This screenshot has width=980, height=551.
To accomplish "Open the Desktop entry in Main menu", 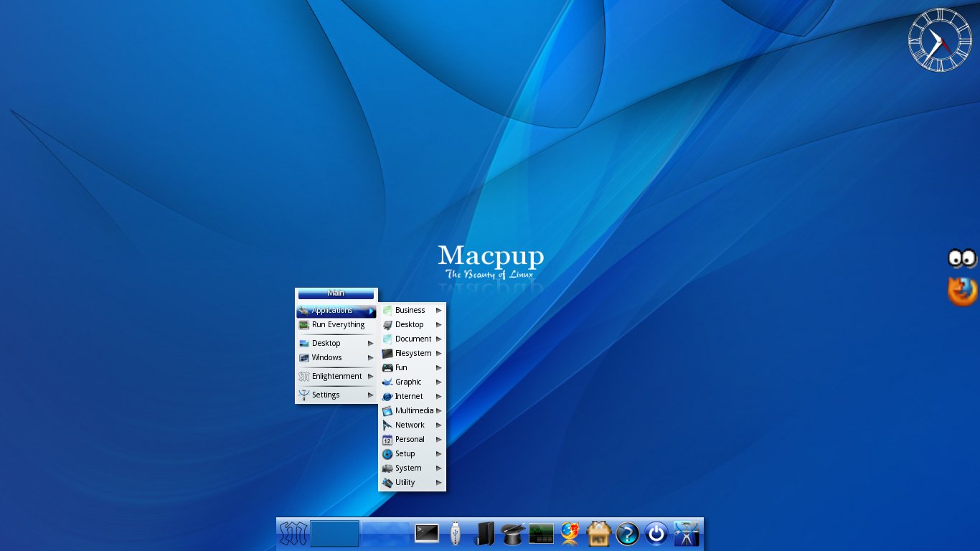I will tap(336, 344).
